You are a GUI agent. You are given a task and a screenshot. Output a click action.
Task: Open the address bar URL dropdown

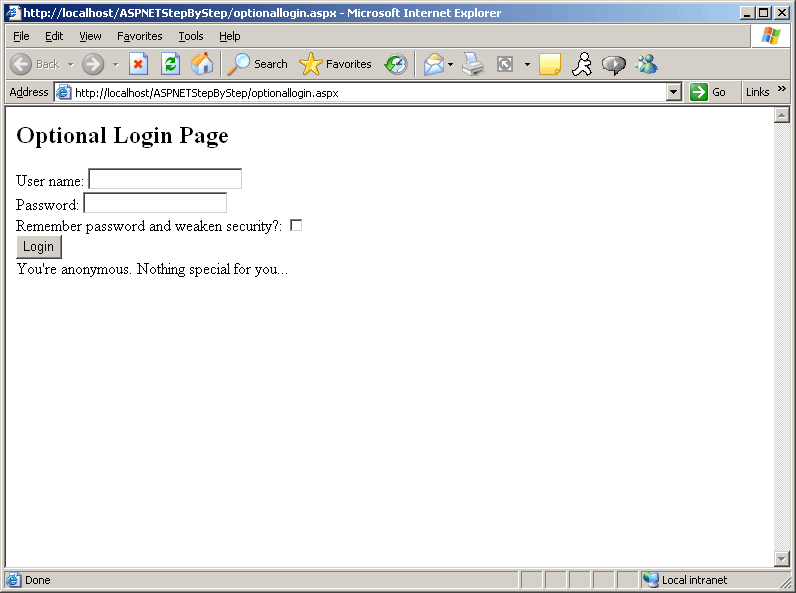pos(673,92)
